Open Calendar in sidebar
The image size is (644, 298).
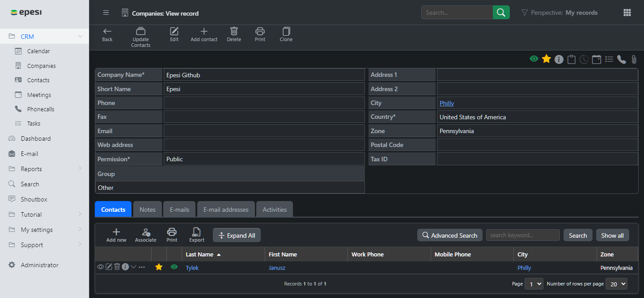click(38, 51)
